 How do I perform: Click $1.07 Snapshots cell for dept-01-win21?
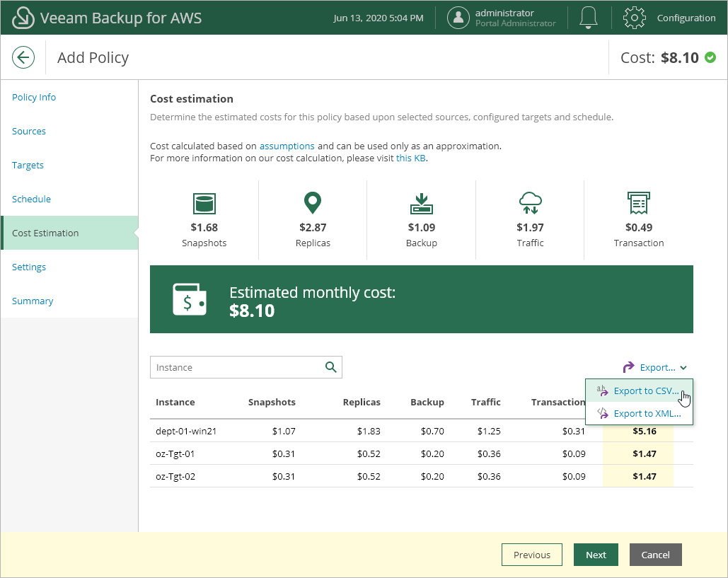[x=284, y=431]
